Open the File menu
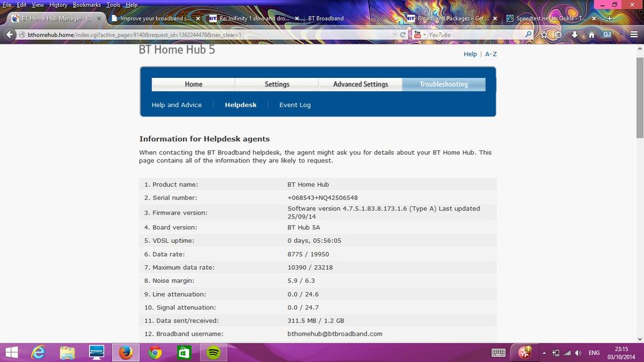 [7, 5]
